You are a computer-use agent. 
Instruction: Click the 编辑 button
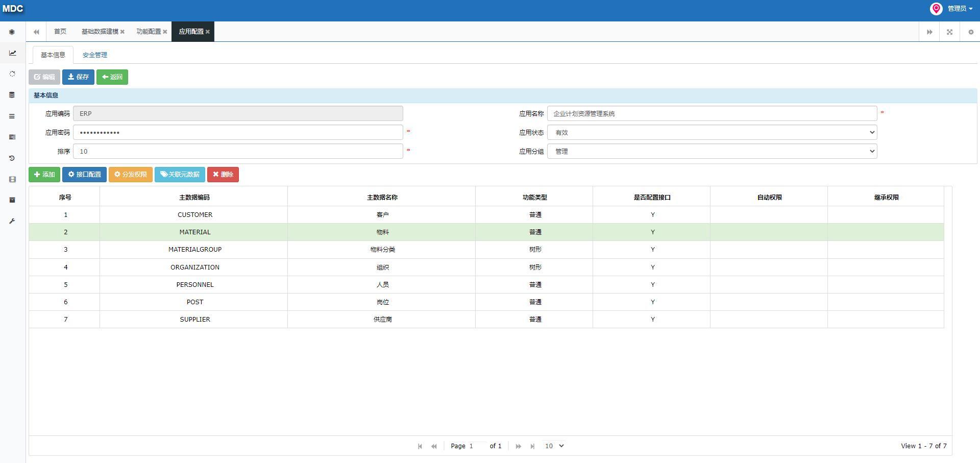(x=44, y=77)
